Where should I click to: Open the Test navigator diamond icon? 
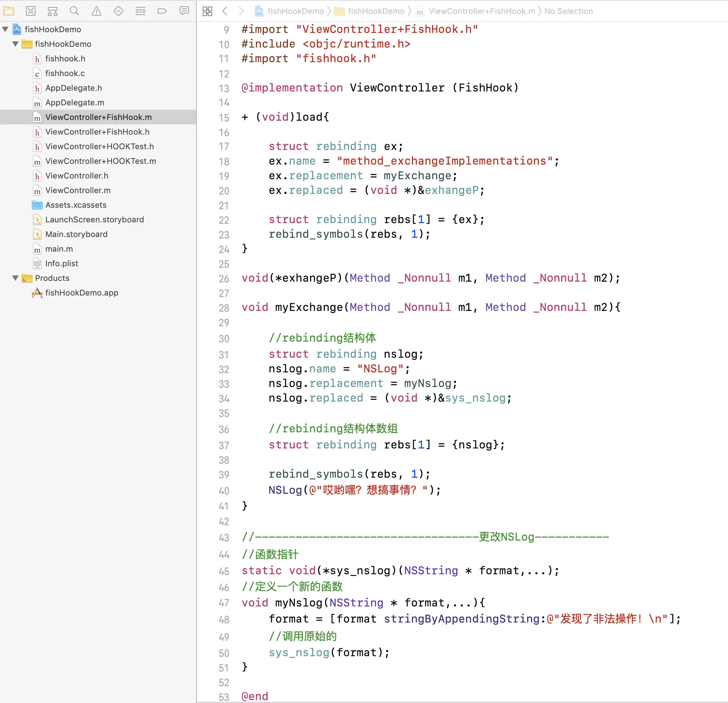pos(118,11)
